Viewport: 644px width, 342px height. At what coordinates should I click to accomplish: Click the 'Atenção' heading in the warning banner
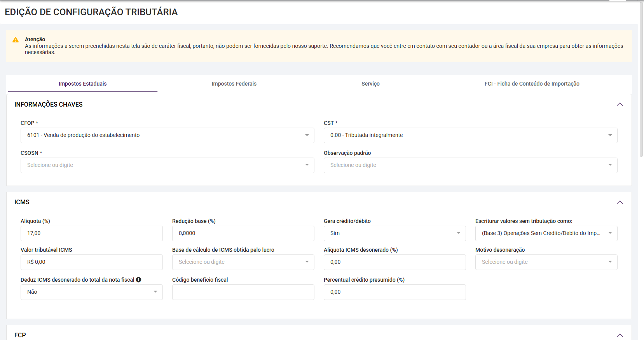35,39
